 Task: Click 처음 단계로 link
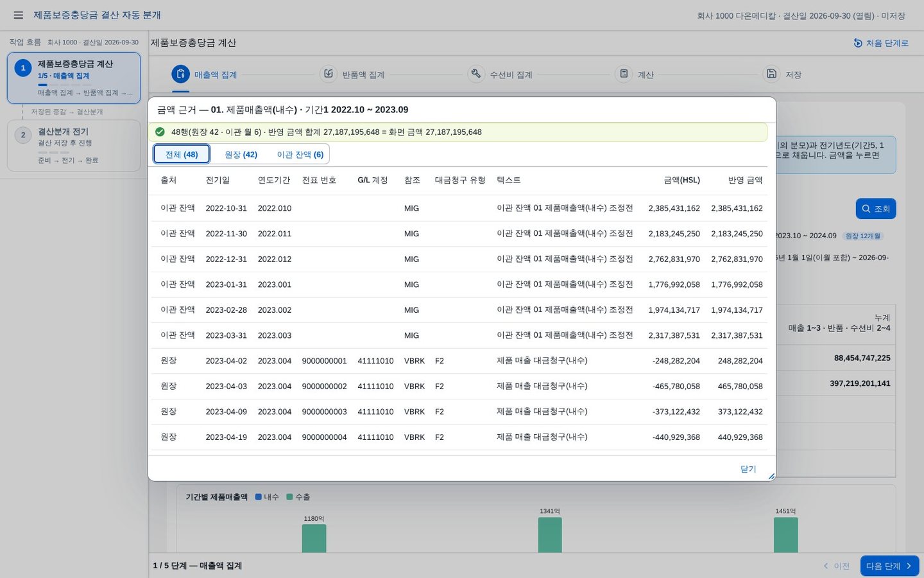(887, 43)
